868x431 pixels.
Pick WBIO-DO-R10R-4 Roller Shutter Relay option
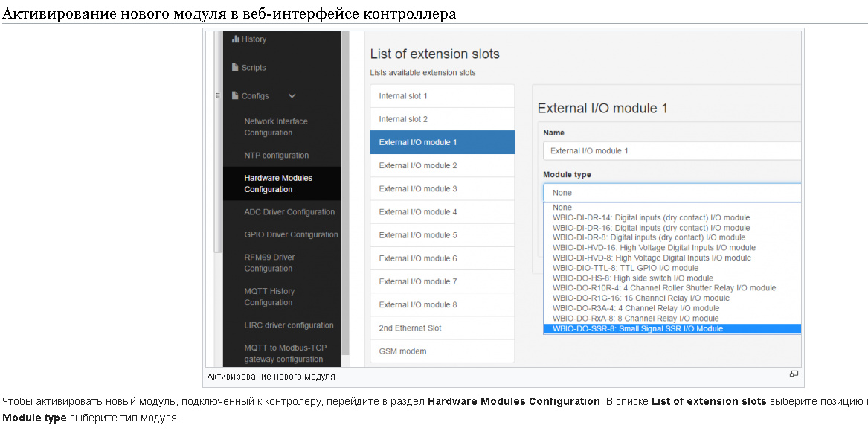pos(663,288)
